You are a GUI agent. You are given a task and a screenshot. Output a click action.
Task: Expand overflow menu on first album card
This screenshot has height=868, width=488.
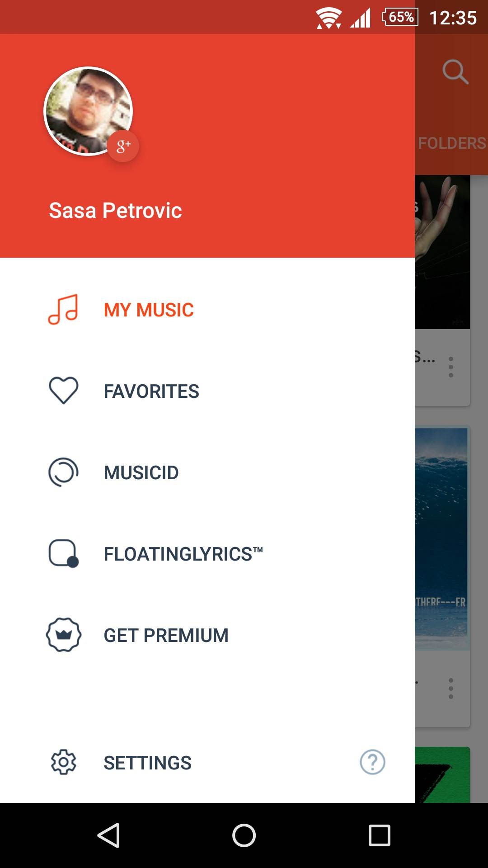(x=450, y=367)
